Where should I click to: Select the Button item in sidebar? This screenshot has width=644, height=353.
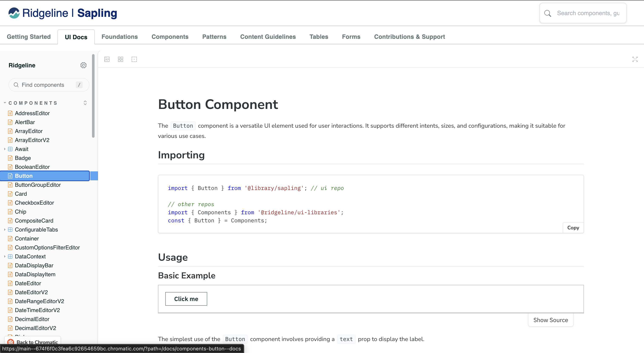pos(45,176)
